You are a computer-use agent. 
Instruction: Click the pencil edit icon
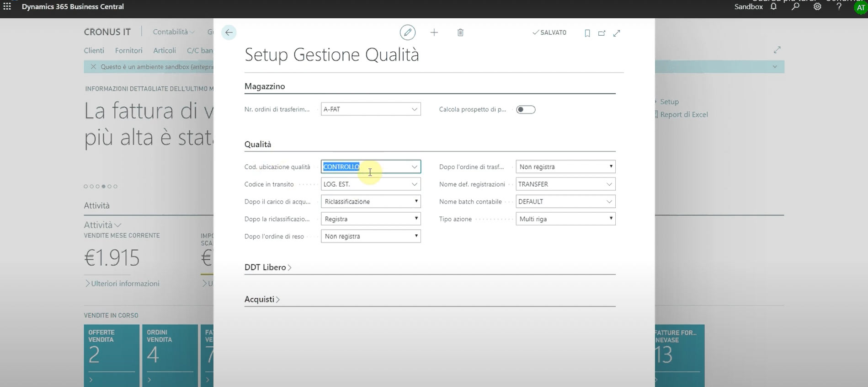tap(407, 32)
